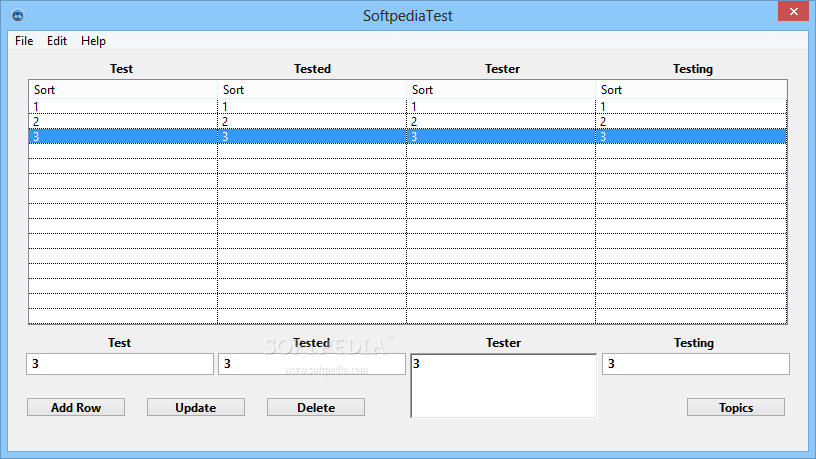Screen dimensions: 816x459
Task: Click the Add Row button
Action: [x=76, y=407]
